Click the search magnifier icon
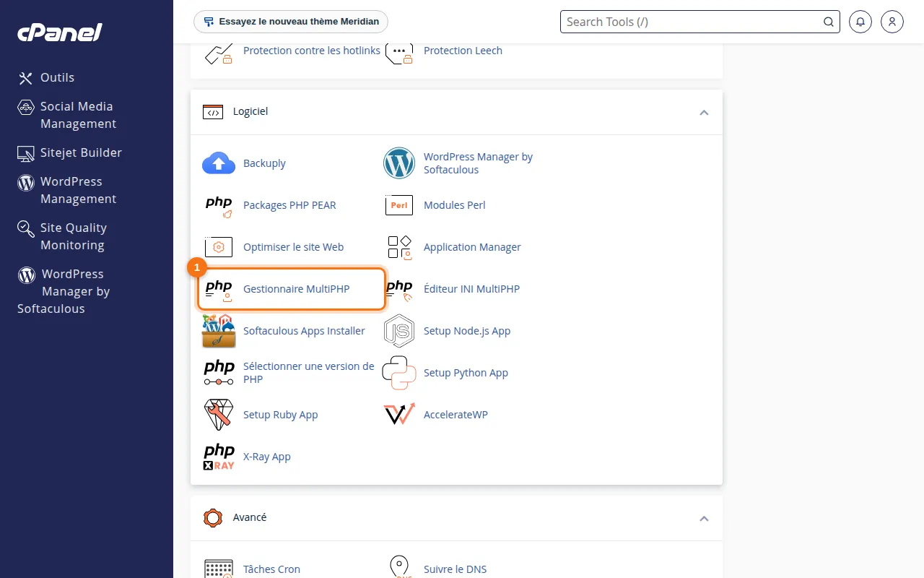 829,22
